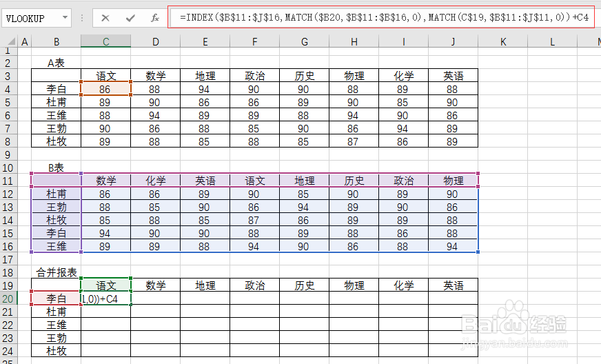This screenshot has width=601, height=364.
Task: Click '历史' header in A表 row 3
Action: click(x=305, y=76)
